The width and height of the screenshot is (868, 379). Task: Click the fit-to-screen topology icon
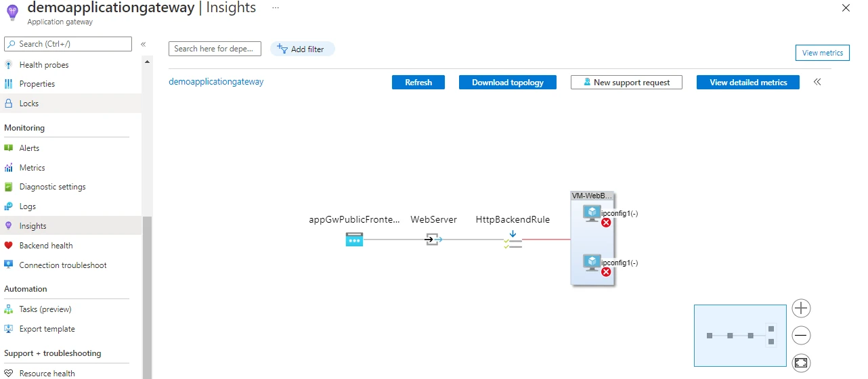coord(801,363)
